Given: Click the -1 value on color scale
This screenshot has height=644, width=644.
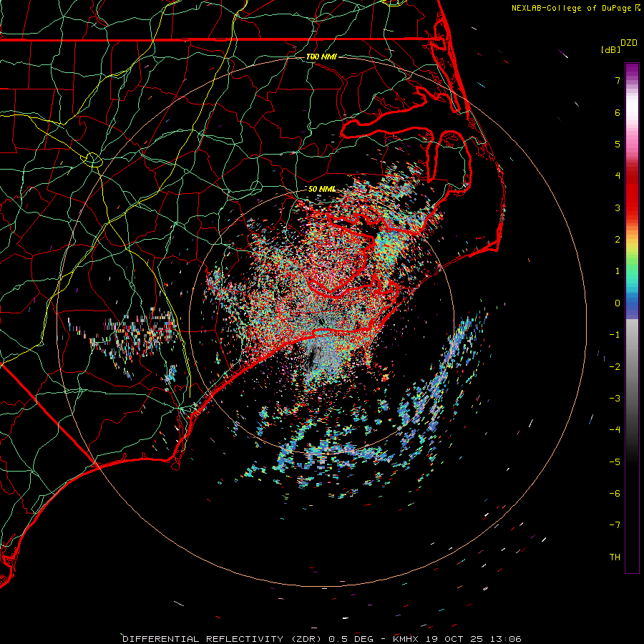Looking at the screenshot, I should click(x=615, y=335).
